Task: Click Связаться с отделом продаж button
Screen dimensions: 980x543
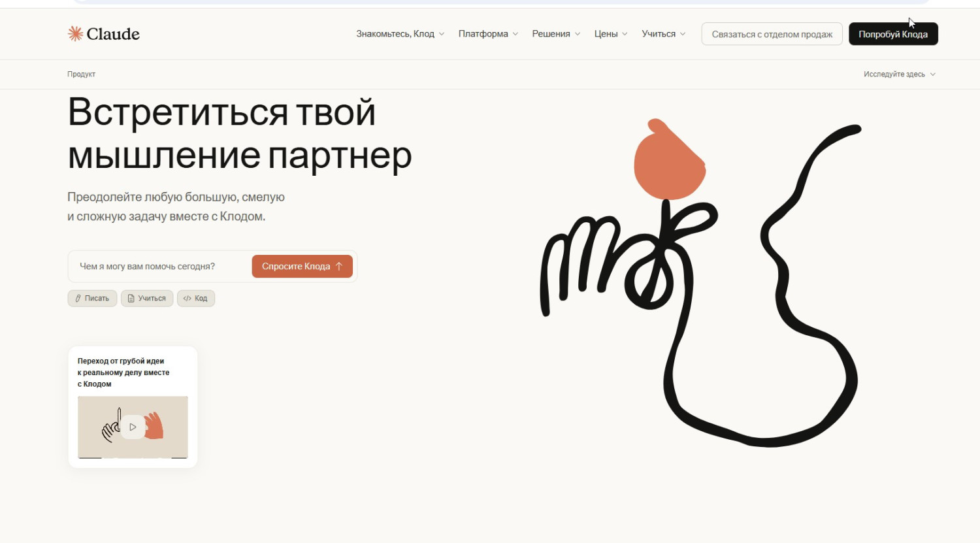Action: 772,34
